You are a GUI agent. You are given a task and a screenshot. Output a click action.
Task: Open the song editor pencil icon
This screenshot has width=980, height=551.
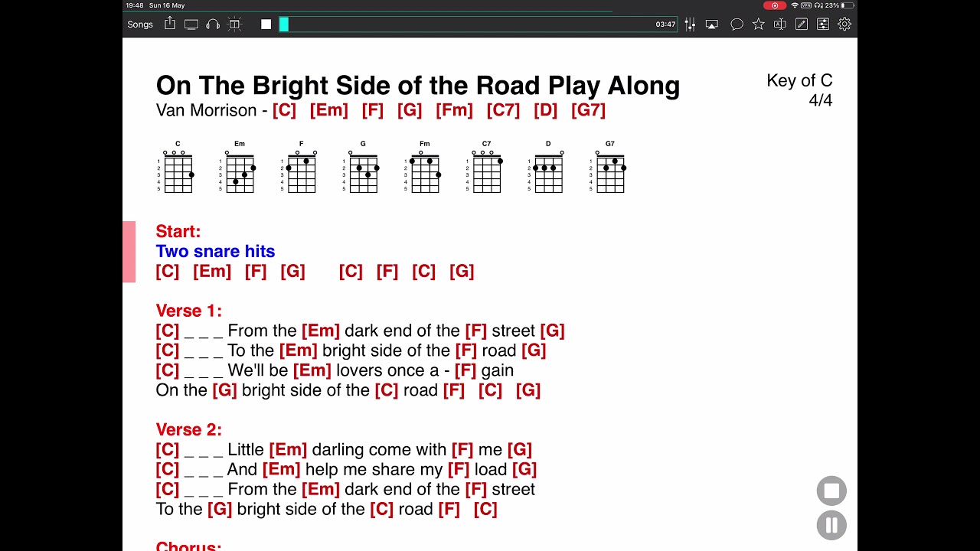pos(802,24)
